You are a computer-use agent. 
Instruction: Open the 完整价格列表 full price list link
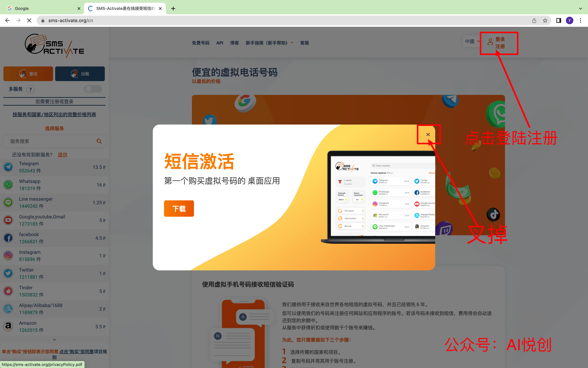point(54,114)
